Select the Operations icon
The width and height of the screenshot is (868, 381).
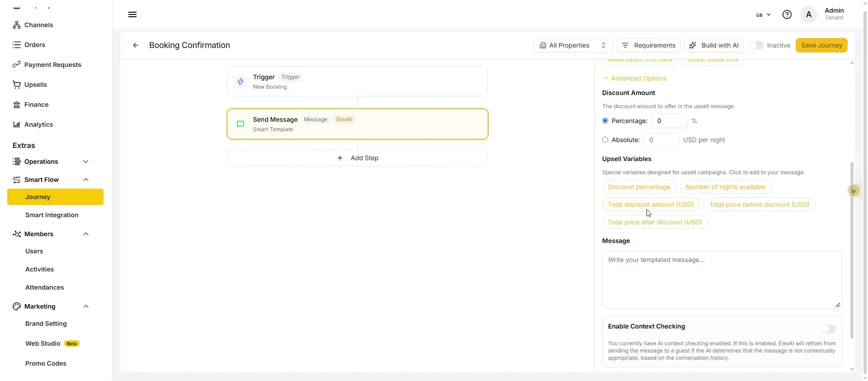[17, 162]
